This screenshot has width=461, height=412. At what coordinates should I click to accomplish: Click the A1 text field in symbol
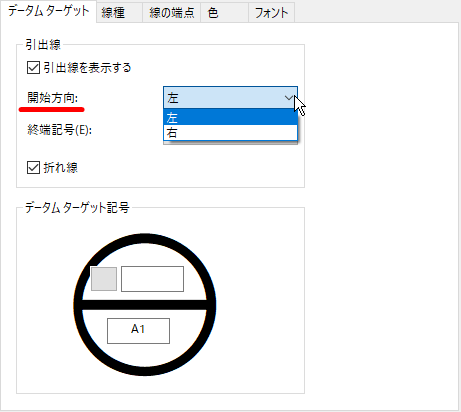(138, 331)
